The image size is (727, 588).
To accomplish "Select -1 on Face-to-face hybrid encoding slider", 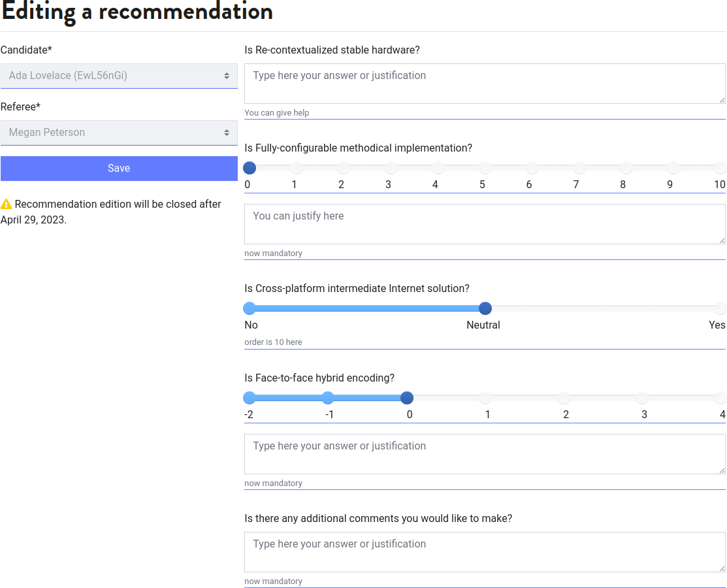I will (x=328, y=398).
